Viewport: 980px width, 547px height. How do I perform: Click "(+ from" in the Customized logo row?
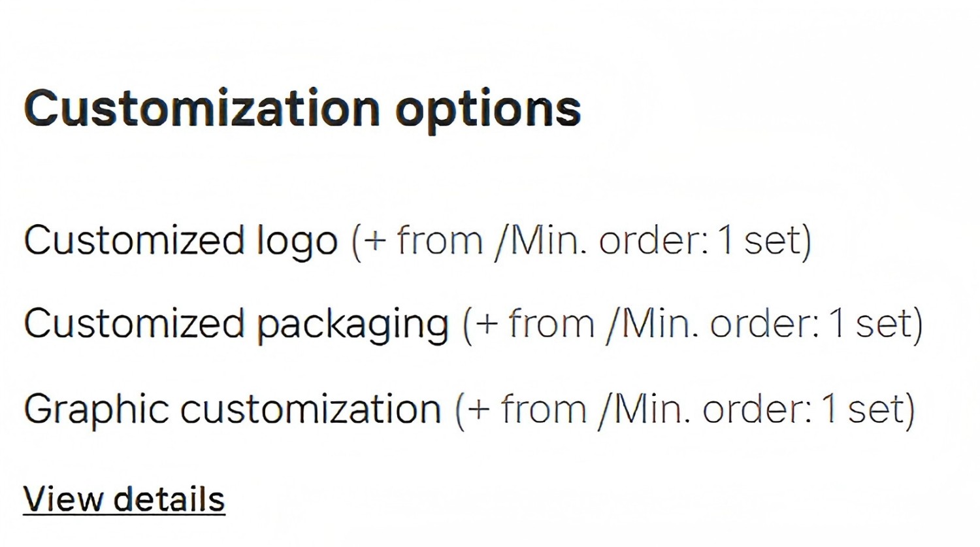click(x=417, y=241)
